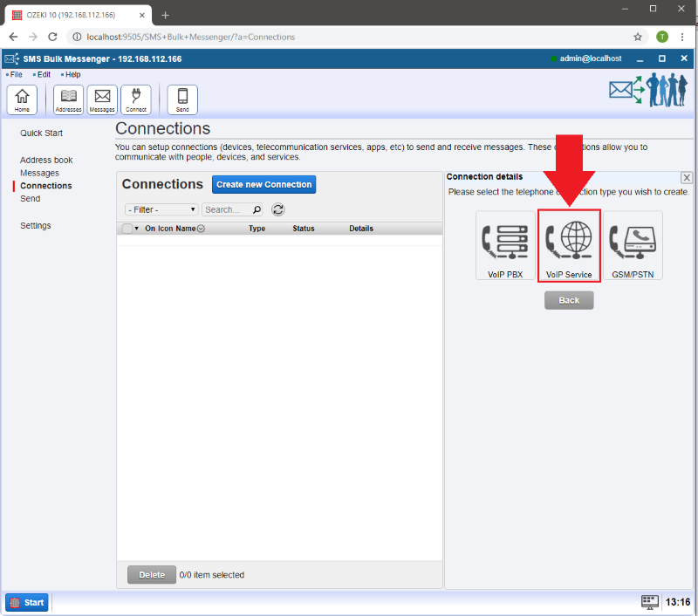Choose the VoIP Service connection icon
The height and width of the screenshot is (616, 698).
pyautogui.click(x=569, y=246)
